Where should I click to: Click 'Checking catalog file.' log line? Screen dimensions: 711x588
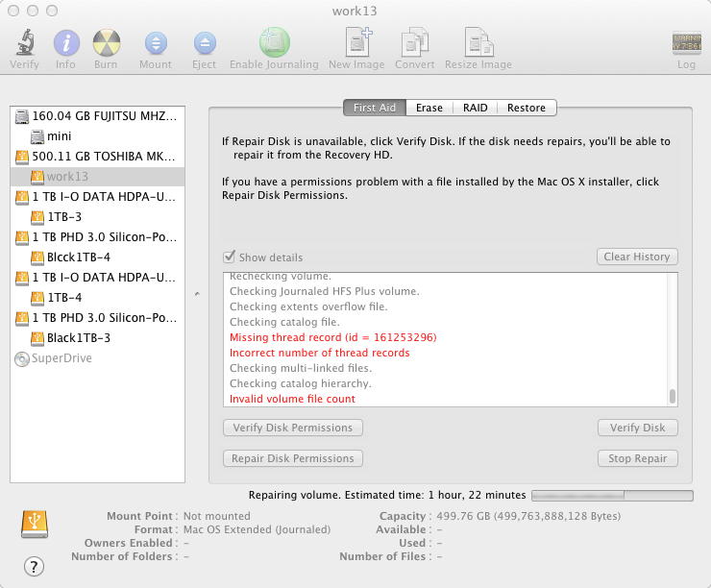284,322
